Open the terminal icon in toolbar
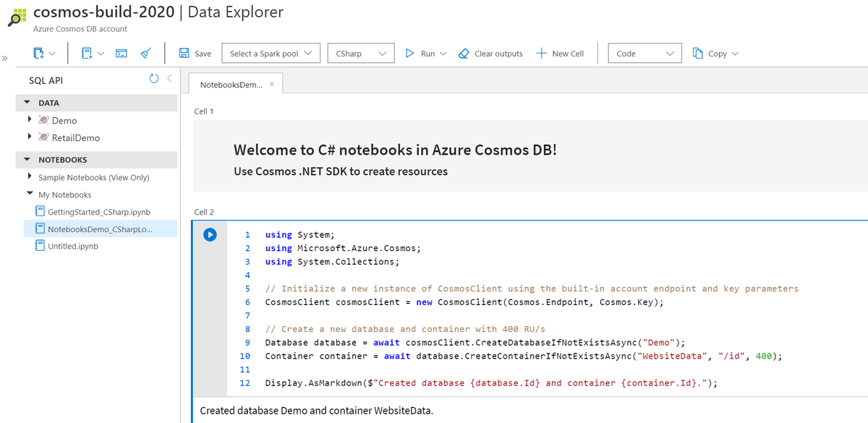 pos(122,54)
